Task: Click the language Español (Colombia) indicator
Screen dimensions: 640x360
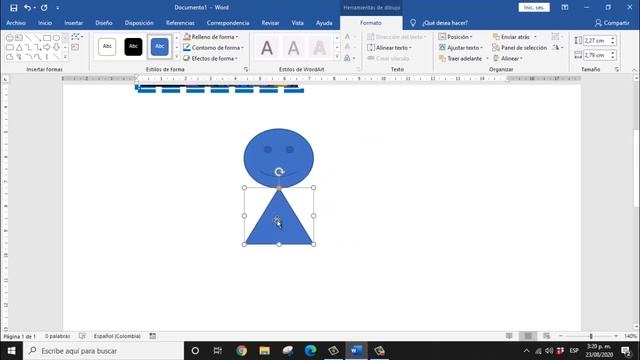Action: point(117,336)
